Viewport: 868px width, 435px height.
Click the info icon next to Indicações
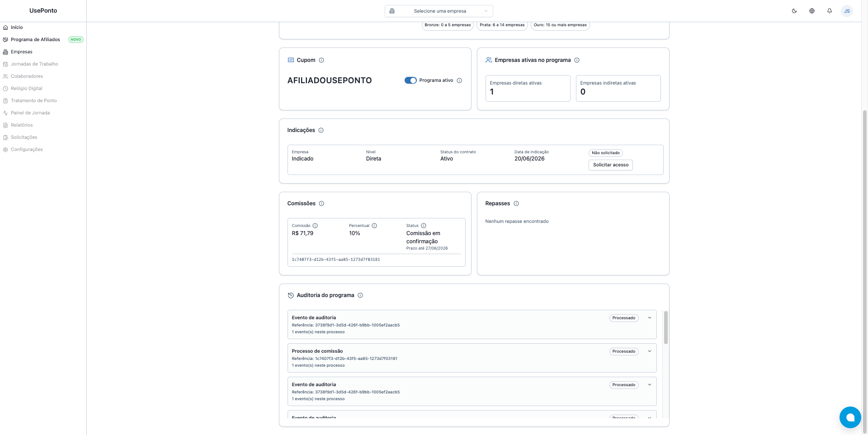click(x=321, y=130)
